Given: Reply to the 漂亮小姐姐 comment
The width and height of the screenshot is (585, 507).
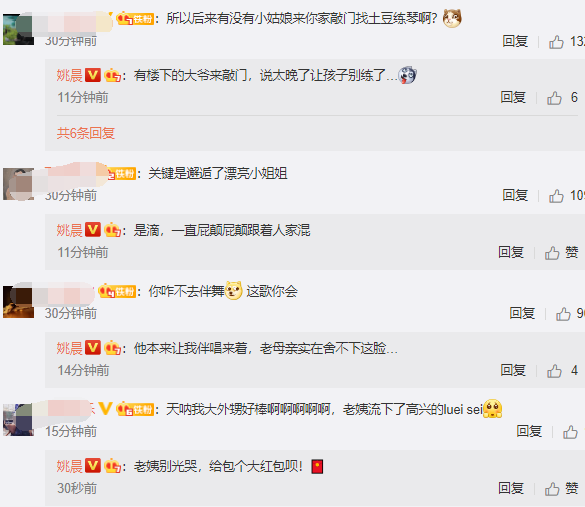Looking at the screenshot, I should point(515,195).
